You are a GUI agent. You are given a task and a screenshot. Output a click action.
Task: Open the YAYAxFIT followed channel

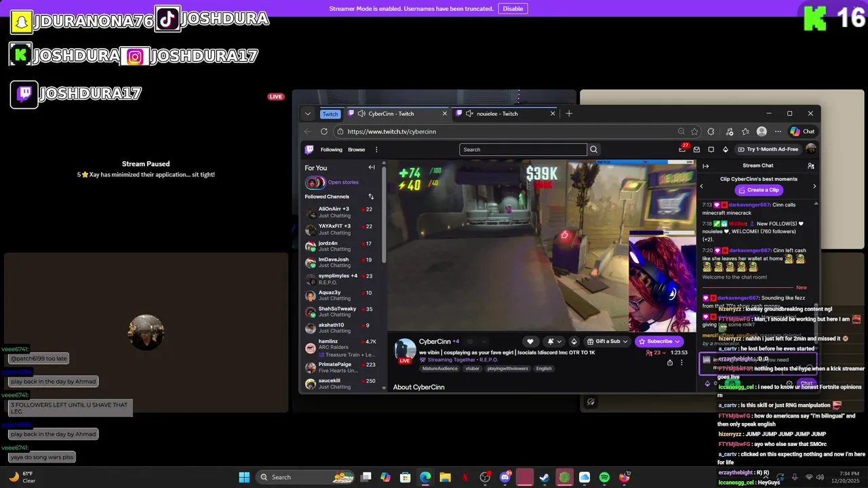[x=342, y=229]
